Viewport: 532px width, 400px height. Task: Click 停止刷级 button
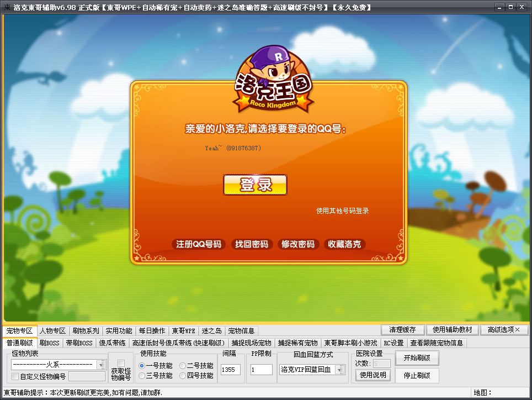point(417,376)
